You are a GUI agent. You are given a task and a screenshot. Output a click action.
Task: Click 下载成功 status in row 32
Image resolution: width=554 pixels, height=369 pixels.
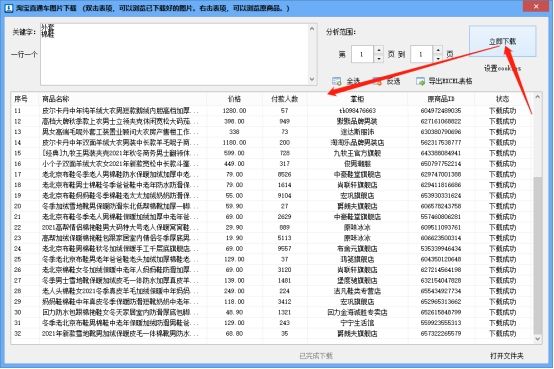pyautogui.click(x=502, y=333)
